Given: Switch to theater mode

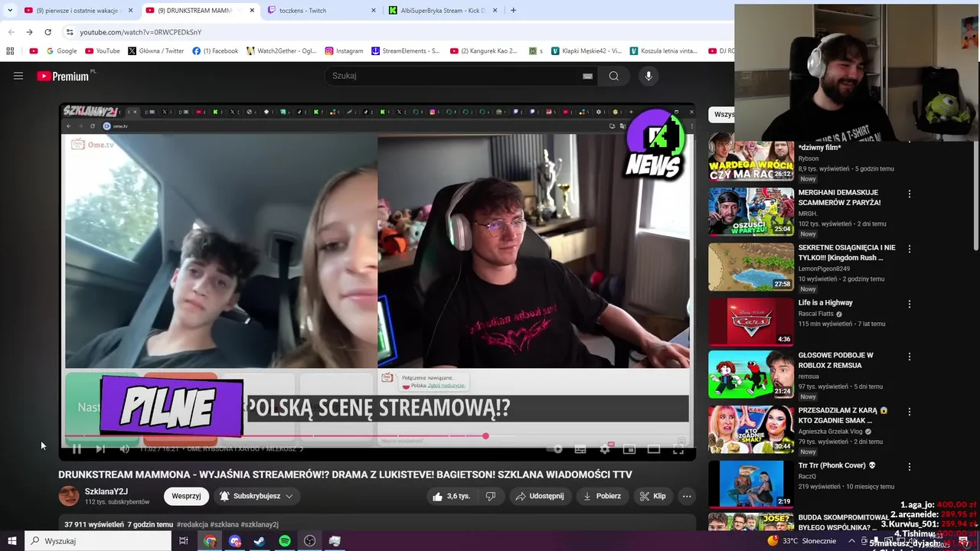Looking at the screenshot, I should pyautogui.click(x=654, y=449).
